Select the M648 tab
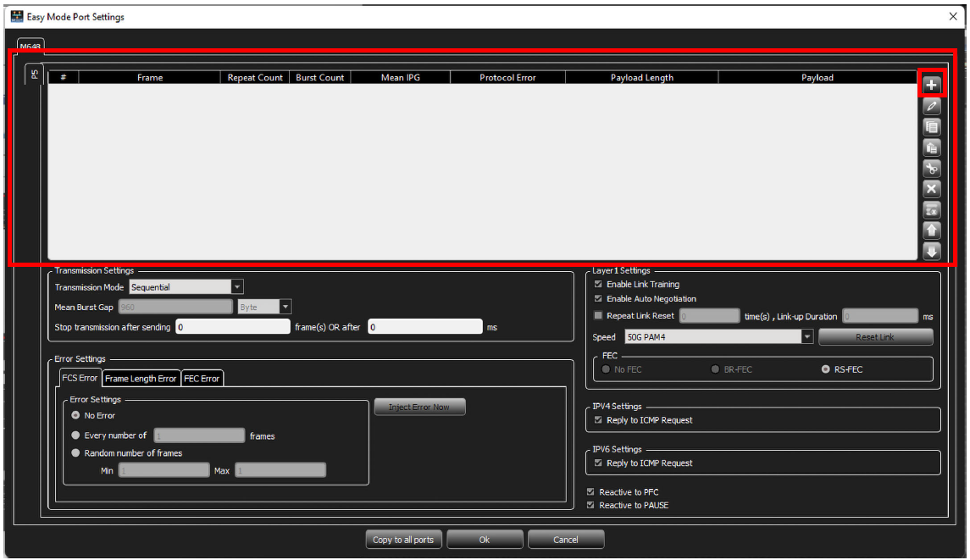The width and height of the screenshot is (970, 560). coord(30,46)
